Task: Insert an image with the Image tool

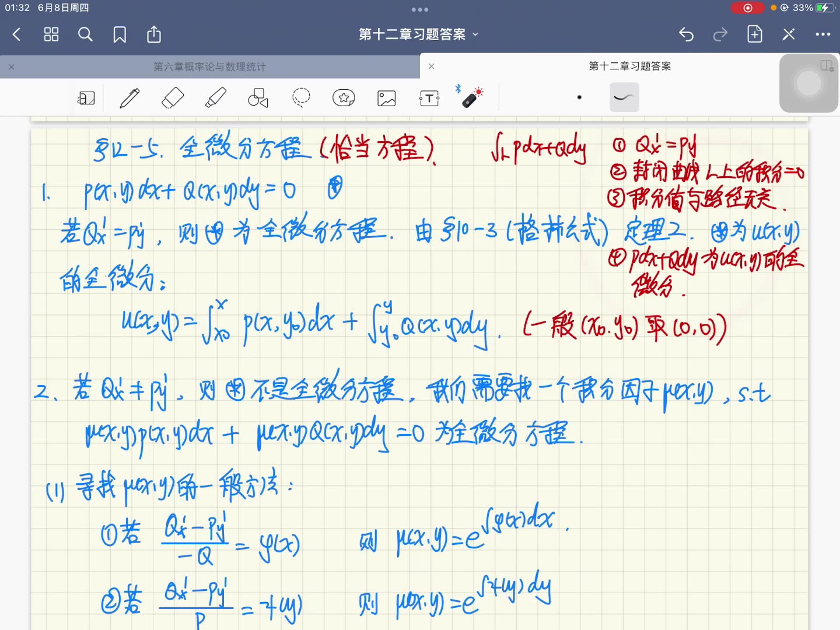Action: point(387,98)
